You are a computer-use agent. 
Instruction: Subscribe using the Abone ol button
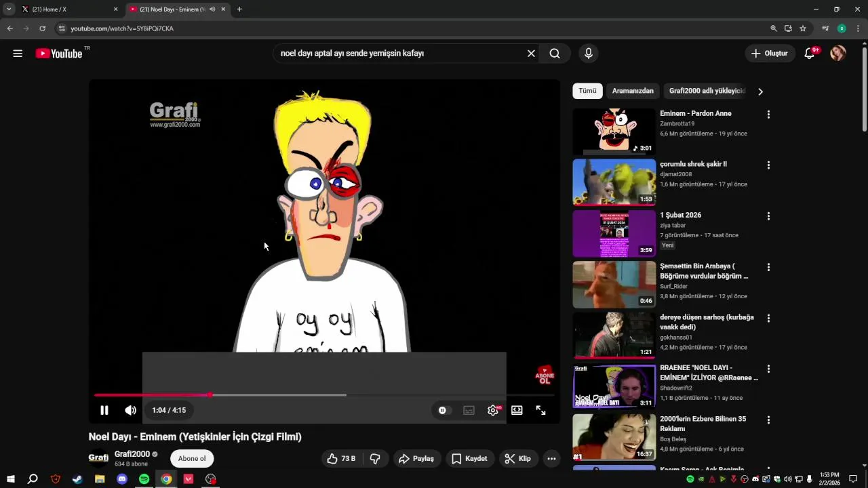tap(192, 459)
